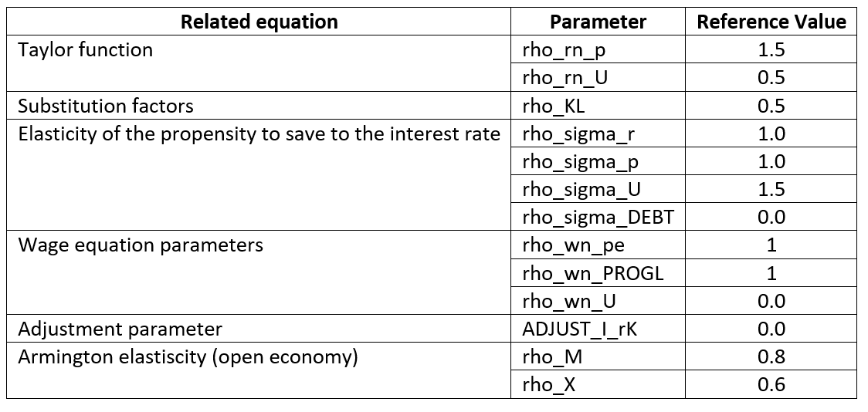The image size is (868, 412).
Task: Select the Substitution factors cell
Action: [x=259, y=106]
